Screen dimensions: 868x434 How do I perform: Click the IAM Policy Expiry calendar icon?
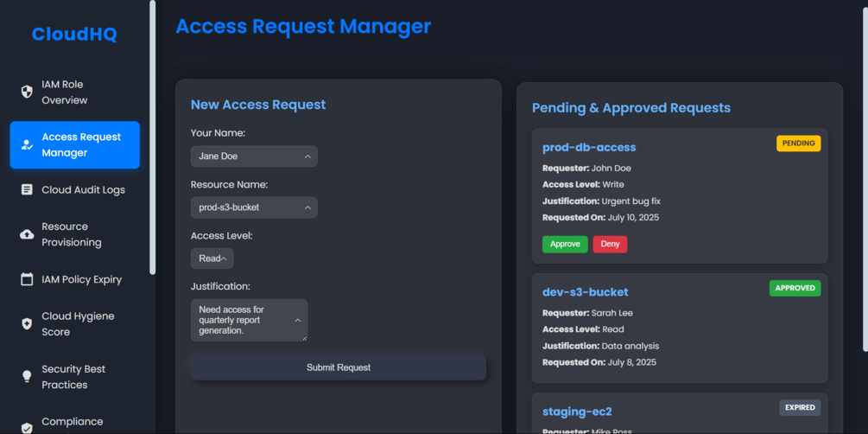coord(27,279)
